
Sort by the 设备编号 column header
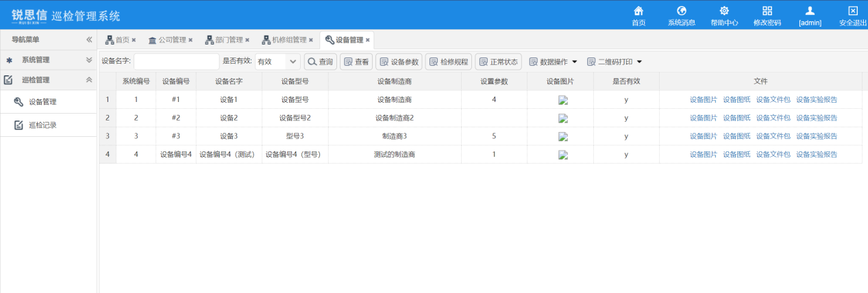pyautogui.click(x=175, y=81)
